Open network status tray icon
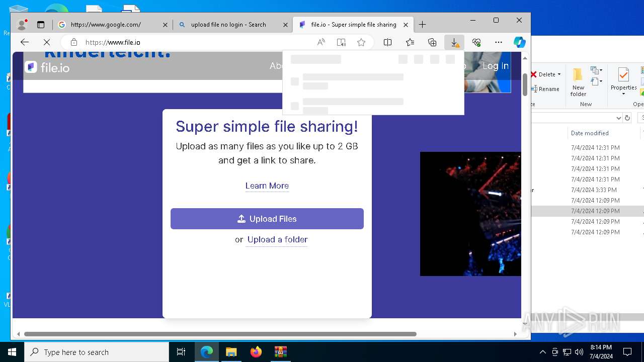644x362 pixels. tap(567, 352)
